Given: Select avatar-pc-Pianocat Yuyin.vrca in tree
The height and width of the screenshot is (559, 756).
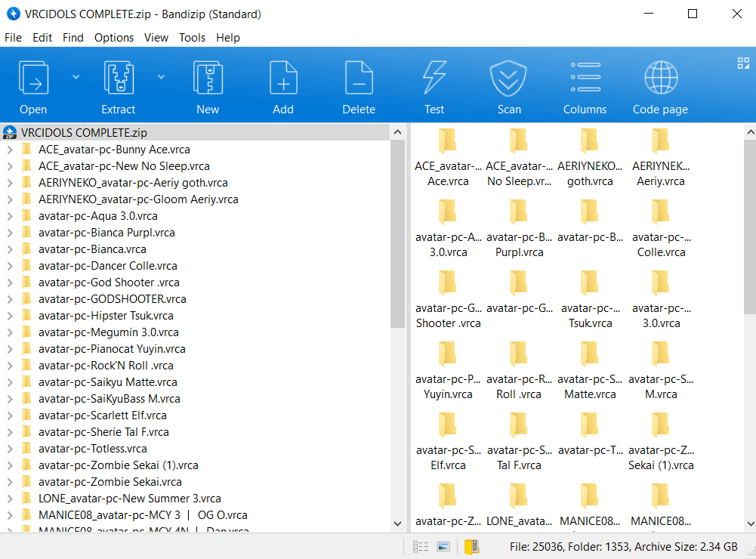Looking at the screenshot, I should click(112, 349).
